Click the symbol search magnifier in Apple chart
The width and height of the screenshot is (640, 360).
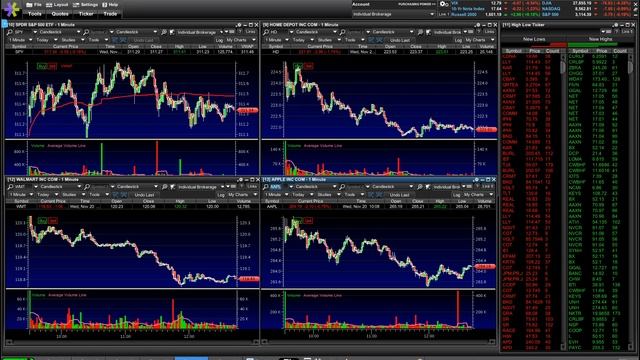[265, 187]
